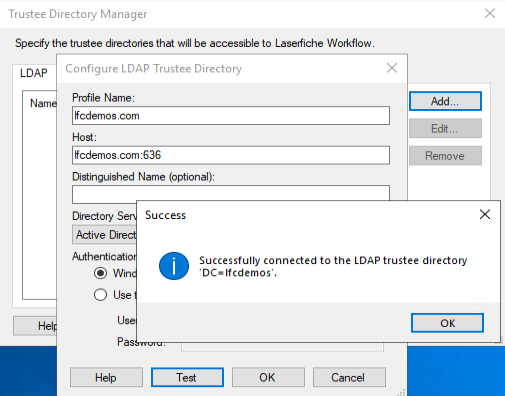Click OK in the Configure LDAP dialog

(x=268, y=377)
